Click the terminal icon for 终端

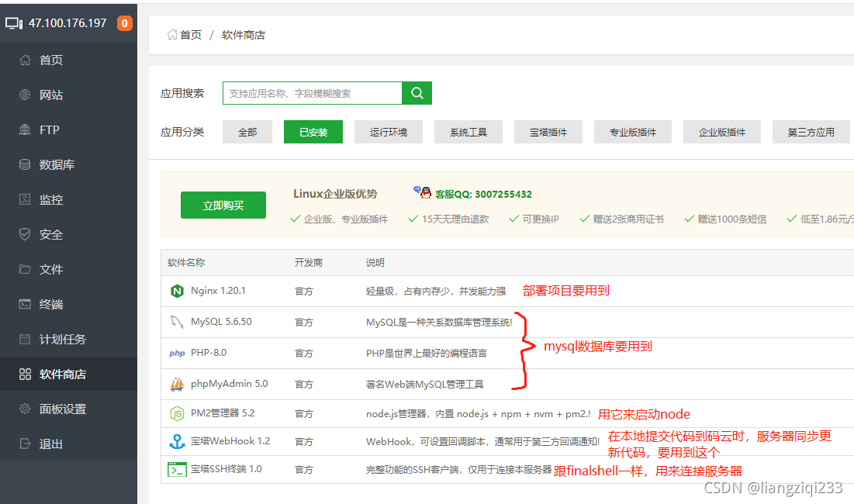click(x=25, y=304)
